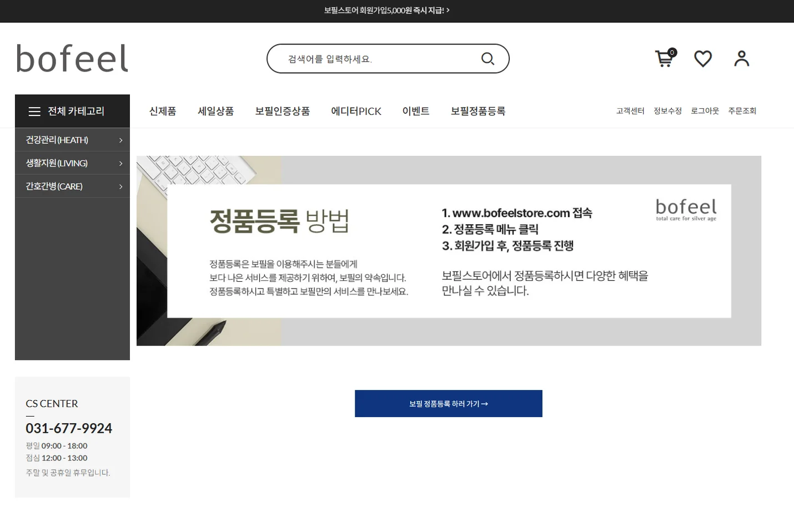Open the wishlist heart icon
The height and width of the screenshot is (532, 794).
coord(703,59)
